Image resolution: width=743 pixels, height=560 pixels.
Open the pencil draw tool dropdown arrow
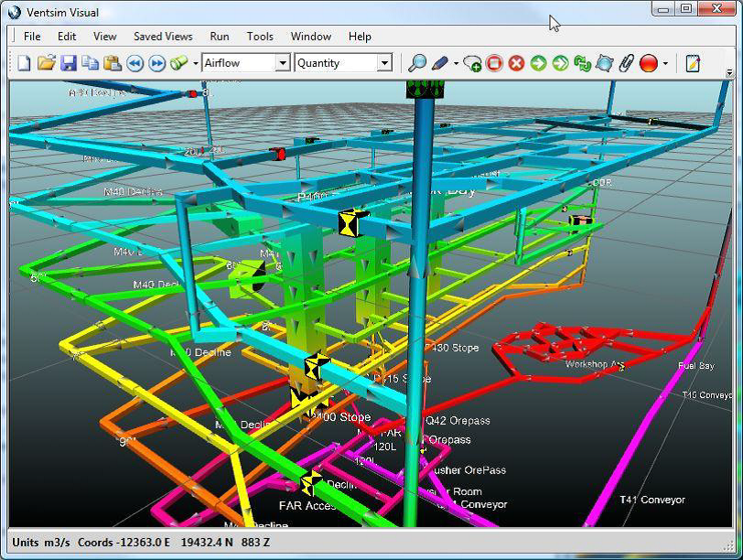click(x=456, y=63)
